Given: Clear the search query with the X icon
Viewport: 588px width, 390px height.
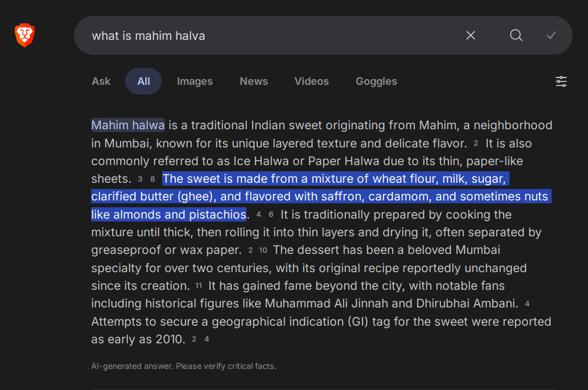Looking at the screenshot, I should [471, 35].
